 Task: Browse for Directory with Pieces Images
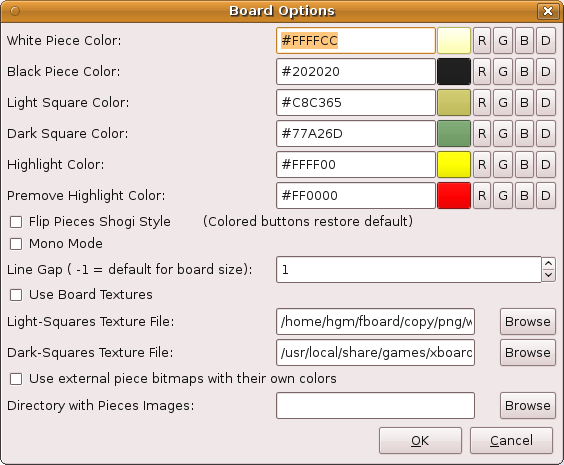click(528, 406)
